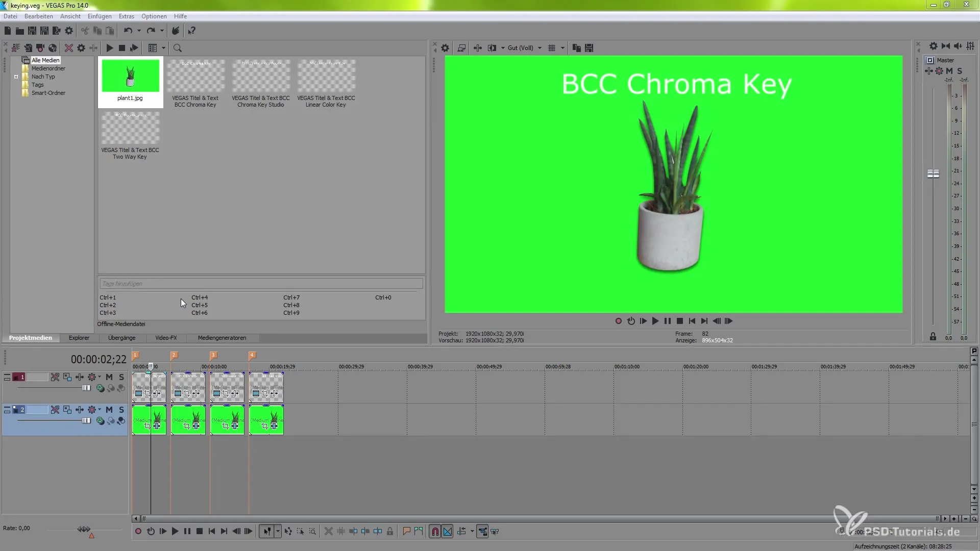This screenshot has height=551, width=980.
Task: Insert a region with green flags icon
Action: point(419,532)
